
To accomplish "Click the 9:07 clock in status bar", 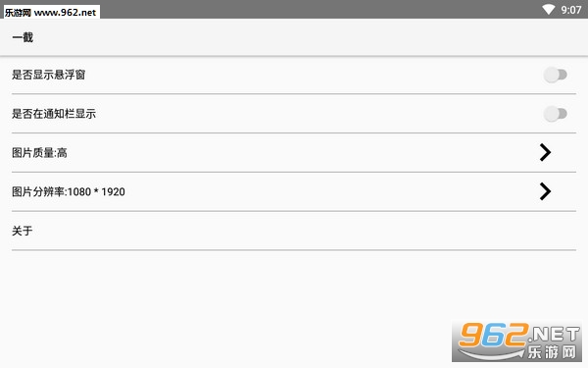I will tap(571, 10).
